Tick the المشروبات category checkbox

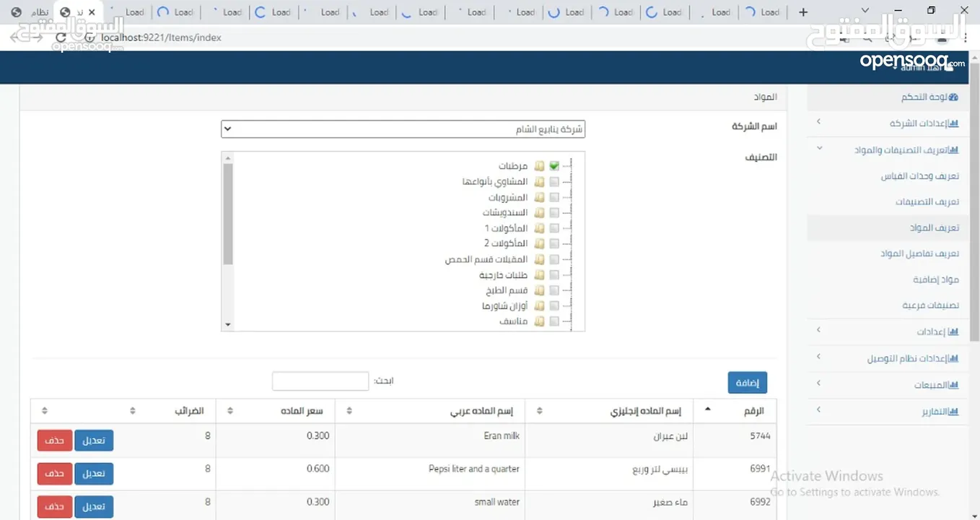click(x=554, y=197)
